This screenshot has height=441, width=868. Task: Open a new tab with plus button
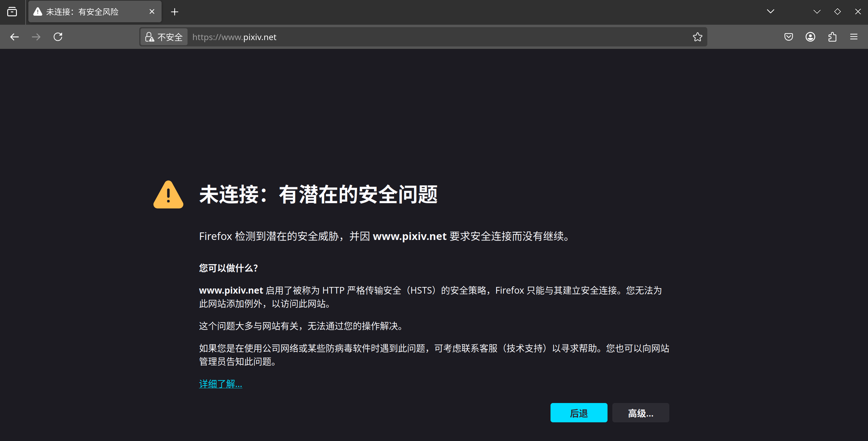click(175, 12)
